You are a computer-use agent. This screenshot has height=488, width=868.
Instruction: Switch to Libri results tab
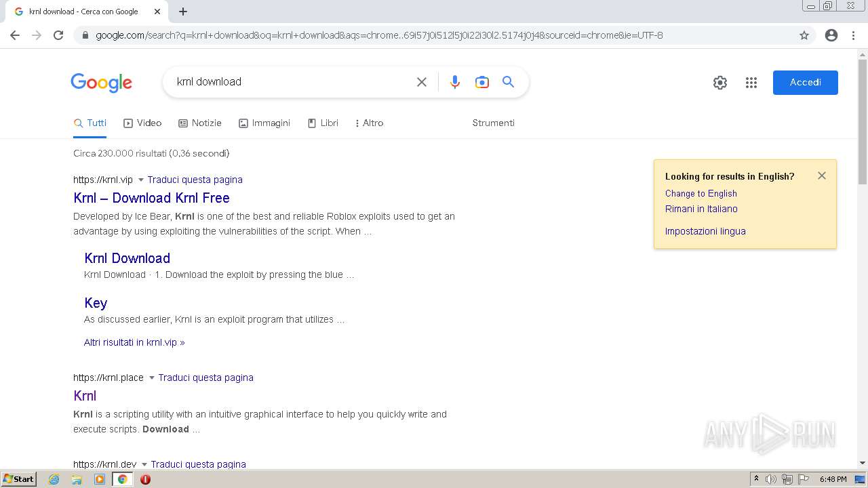(x=323, y=123)
